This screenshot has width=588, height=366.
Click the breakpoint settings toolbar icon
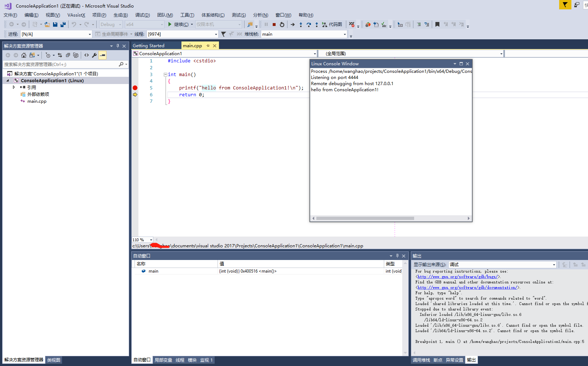[352, 25]
